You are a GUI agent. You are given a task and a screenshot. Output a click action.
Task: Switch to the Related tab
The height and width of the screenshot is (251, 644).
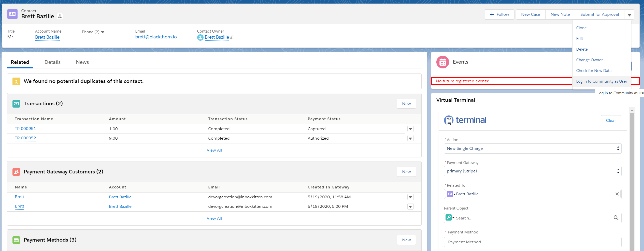point(20,62)
